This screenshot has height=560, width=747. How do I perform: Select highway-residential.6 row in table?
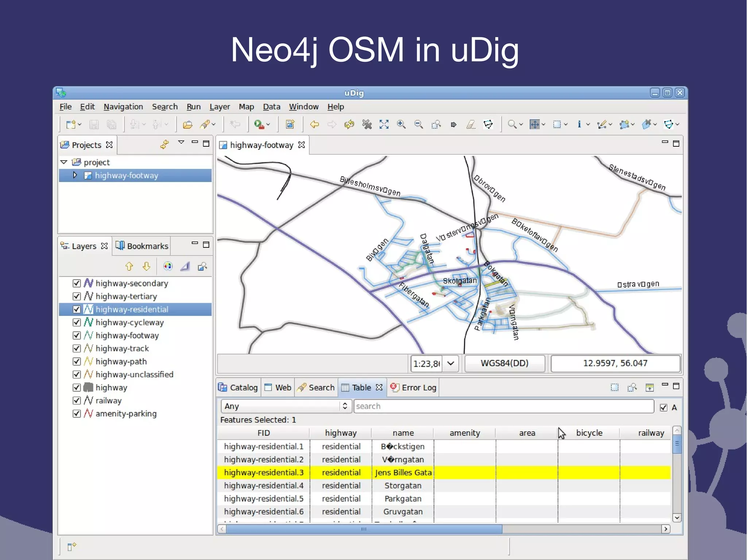[x=444, y=511]
